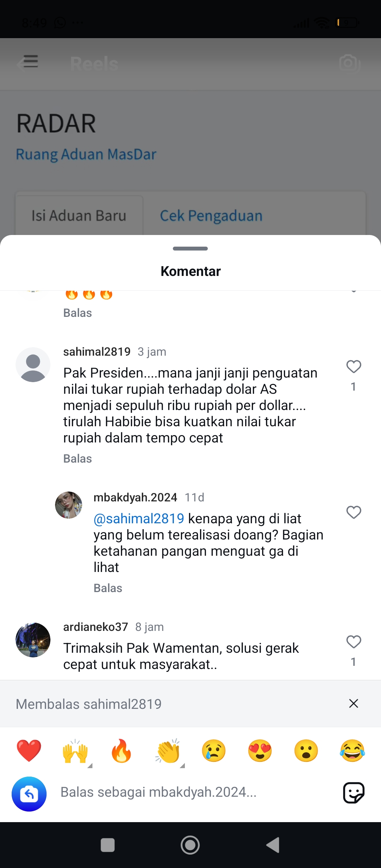Insert the red heart emoji reaction
The image size is (381, 868).
(x=29, y=751)
